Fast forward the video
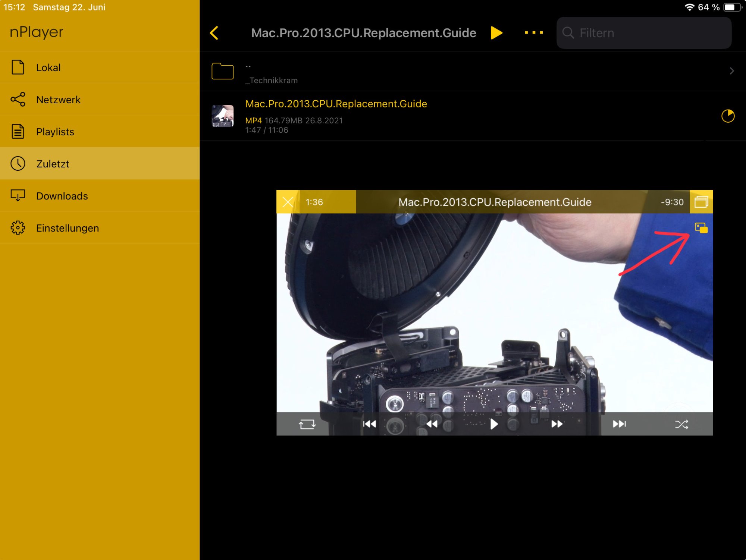 tap(557, 424)
